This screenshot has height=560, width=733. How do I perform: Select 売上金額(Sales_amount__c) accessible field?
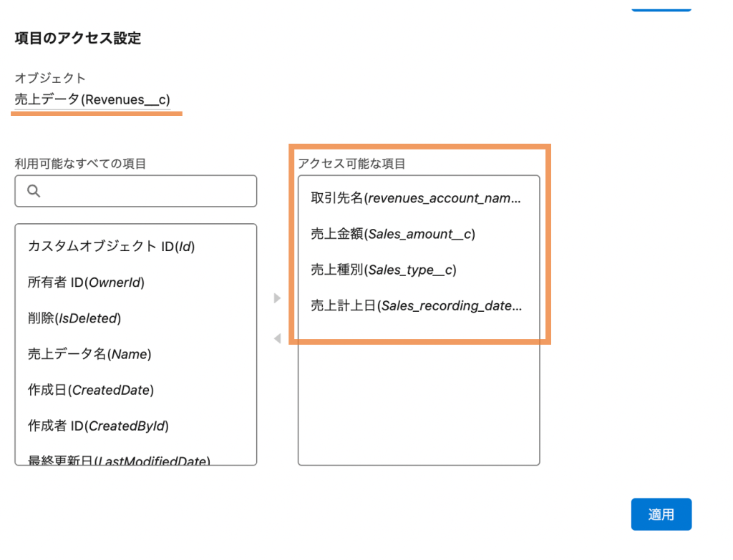[419, 234]
